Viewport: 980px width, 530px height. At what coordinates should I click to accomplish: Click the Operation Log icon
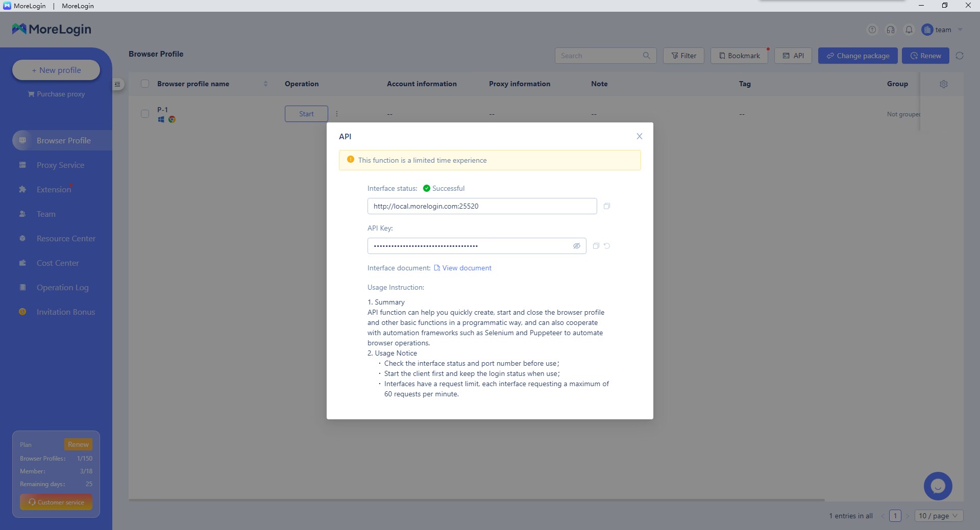[x=22, y=287]
